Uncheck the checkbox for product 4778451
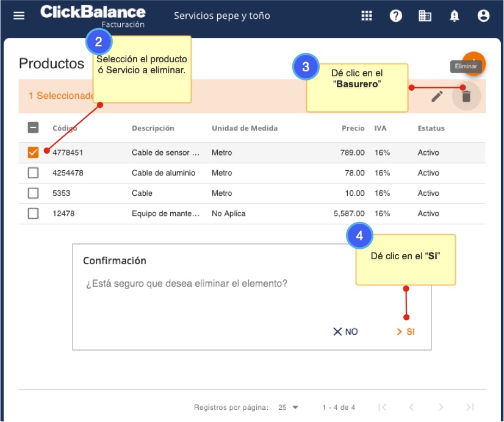Viewport: 504px width, 422px height. [34, 152]
